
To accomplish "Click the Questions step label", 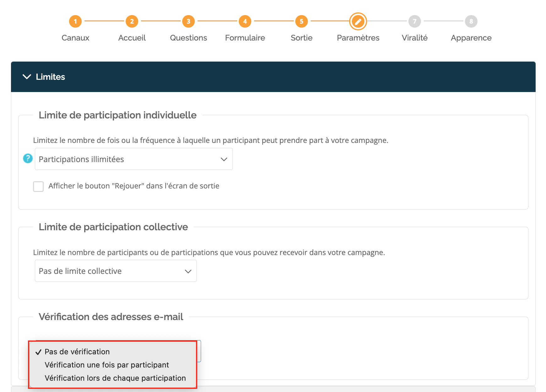I will (188, 38).
